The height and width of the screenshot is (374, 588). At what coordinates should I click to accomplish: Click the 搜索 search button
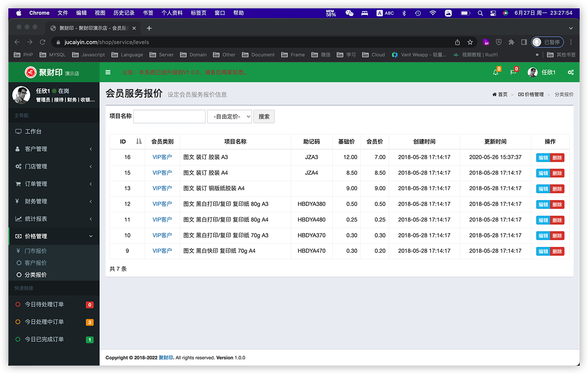point(264,116)
